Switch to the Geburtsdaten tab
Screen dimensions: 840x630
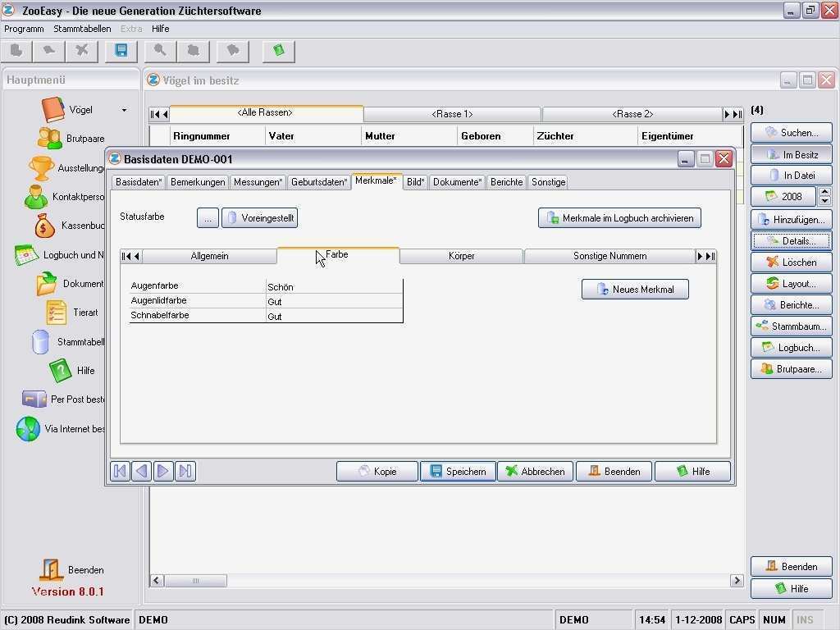(319, 182)
